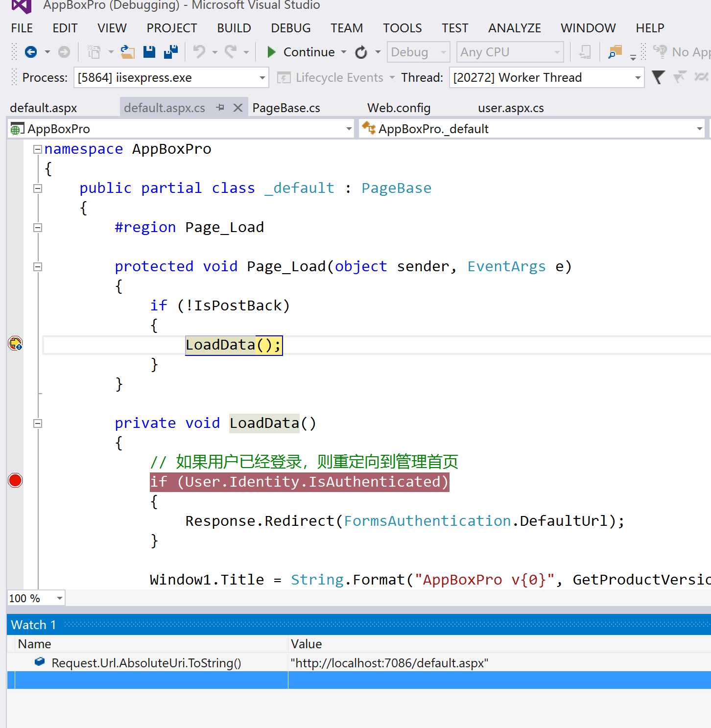Switch to the default.aspx tab
711x728 pixels.
[44, 108]
